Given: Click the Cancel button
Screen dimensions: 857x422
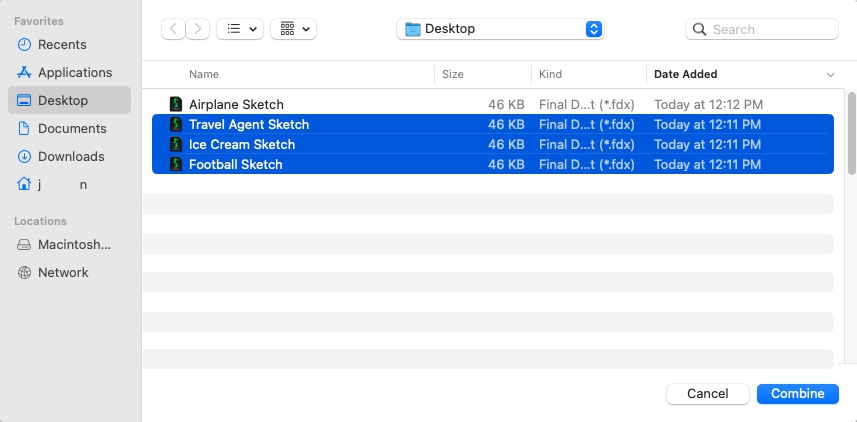Looking at the screenshot, I should (x=707, y=394).
